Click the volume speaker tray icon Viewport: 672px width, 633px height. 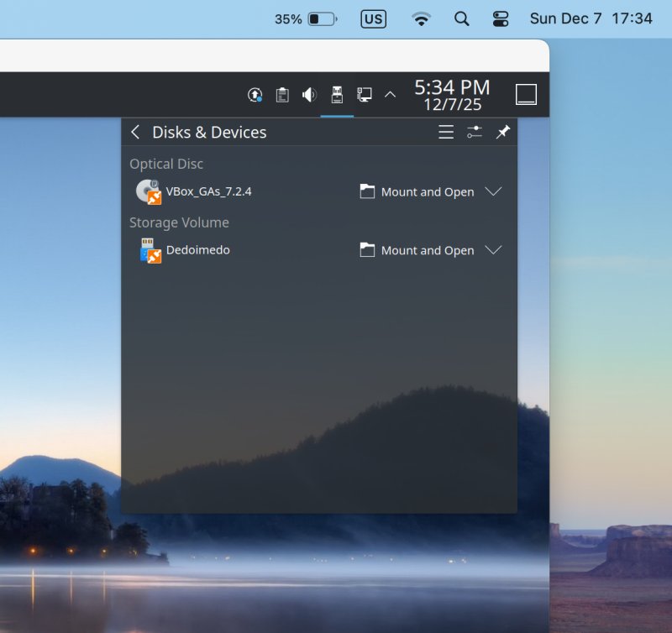click(x=309, y=95)
